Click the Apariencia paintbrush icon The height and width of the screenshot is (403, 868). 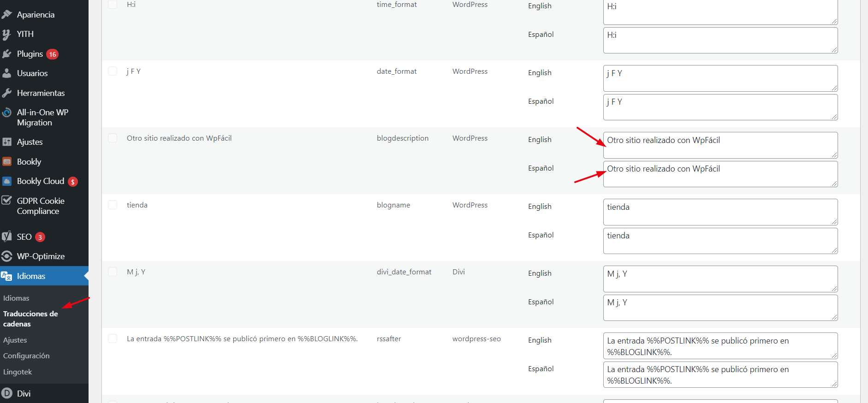point(7,15)
